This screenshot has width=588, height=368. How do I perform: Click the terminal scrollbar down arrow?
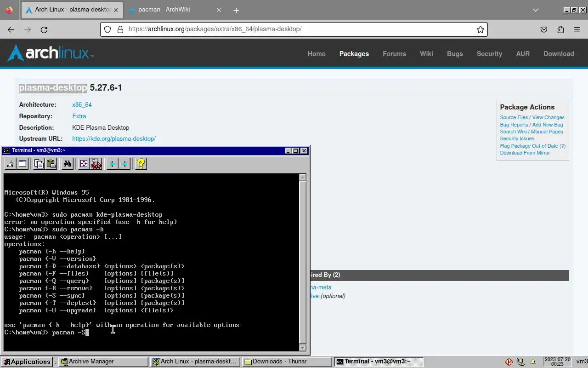tap(302, 348)
